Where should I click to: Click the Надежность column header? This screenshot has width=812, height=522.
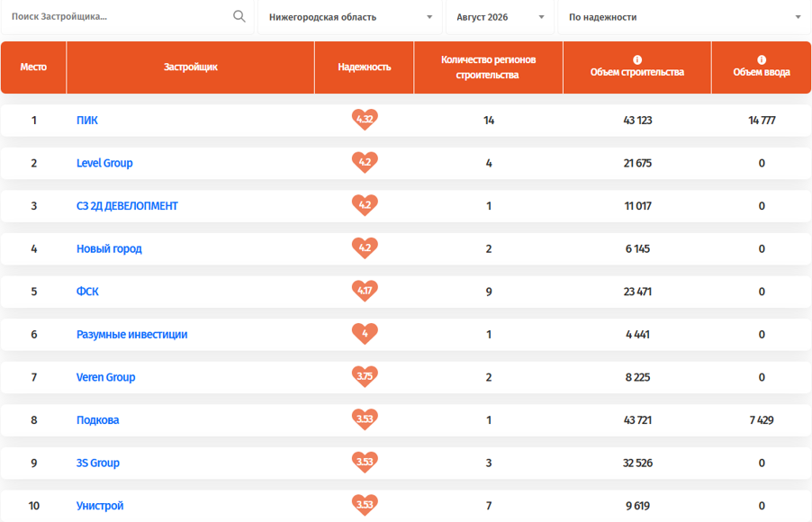click(x=364, y=67)
